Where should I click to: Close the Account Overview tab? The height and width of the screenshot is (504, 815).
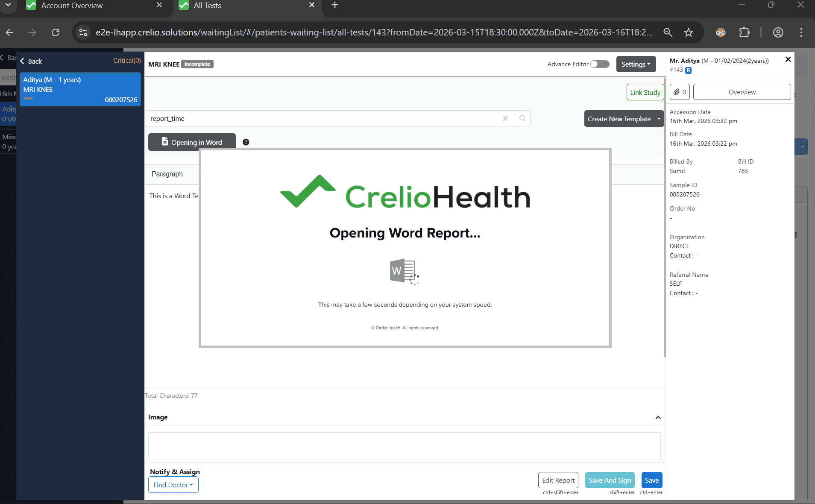(x=159, y=5)
